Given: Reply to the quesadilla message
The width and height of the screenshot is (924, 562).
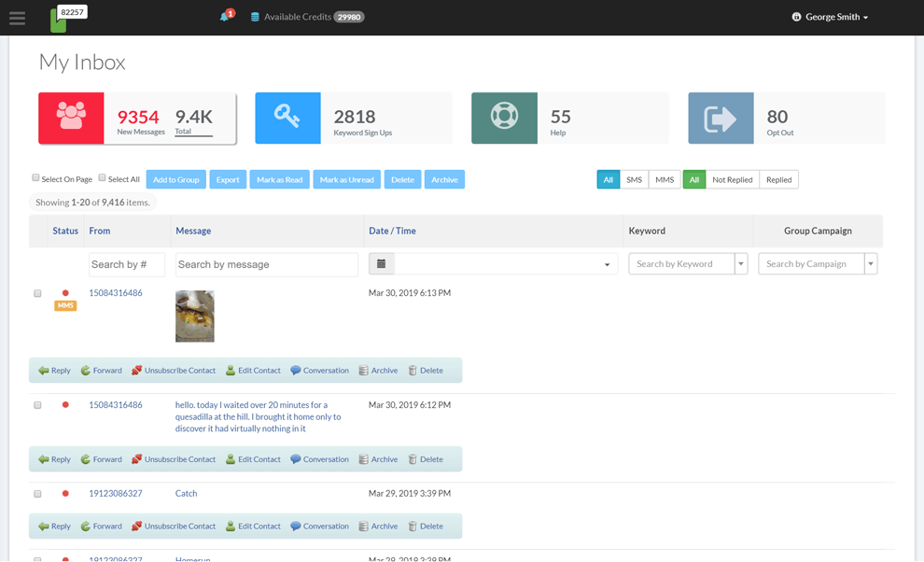Looking at the screenshot, I should (54, 459).
